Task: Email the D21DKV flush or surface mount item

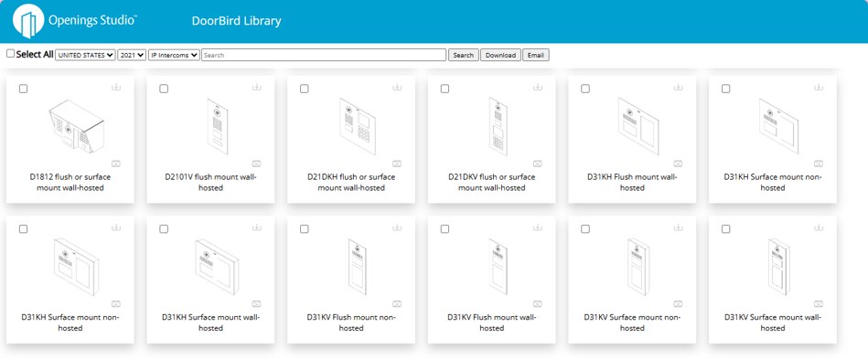Action: [538, 164]
